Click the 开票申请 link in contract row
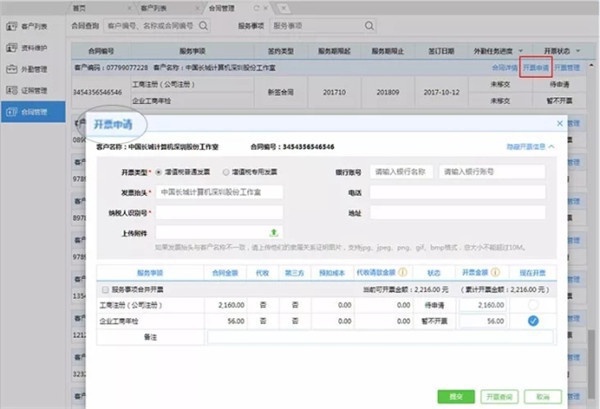This screenshot has height=409, width=600. 537,67
